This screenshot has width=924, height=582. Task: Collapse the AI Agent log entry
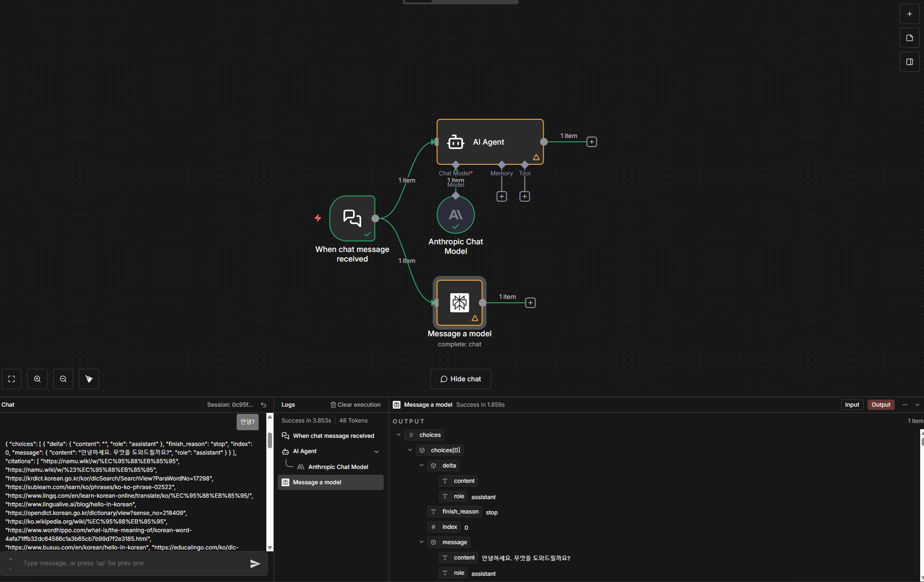(x=376, y=452)
